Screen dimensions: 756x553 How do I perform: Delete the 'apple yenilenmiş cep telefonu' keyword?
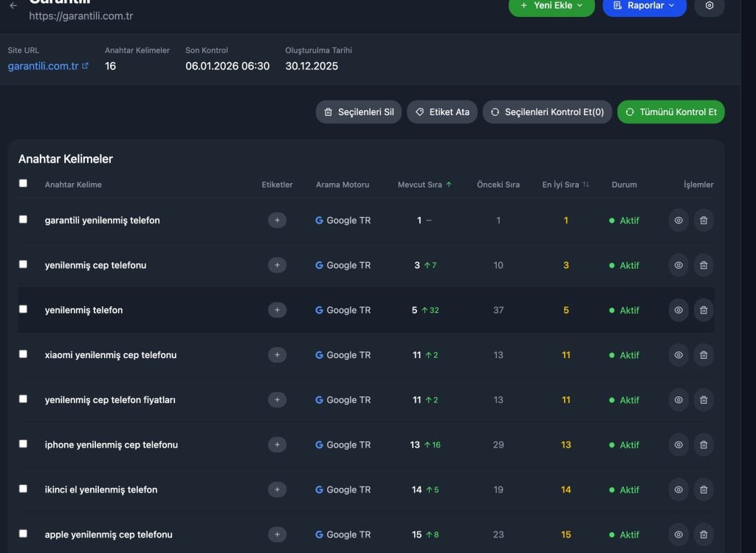pyautogui.click(x=704, y=535)
